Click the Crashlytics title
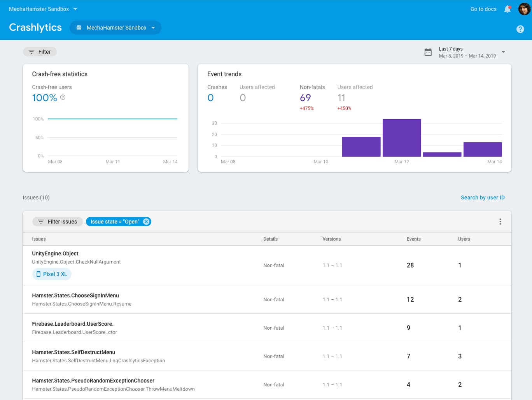 [35, 28]
